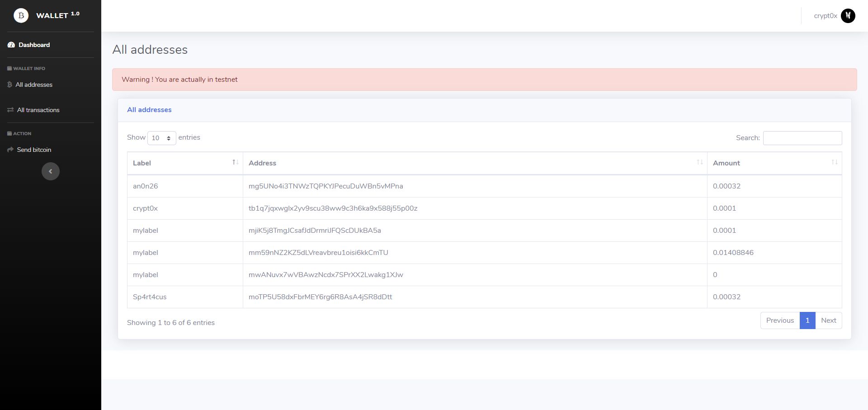Click amount 0.00032 in Sp4rt4cus row
Screen dimensions: 868x410
point(726,297)
